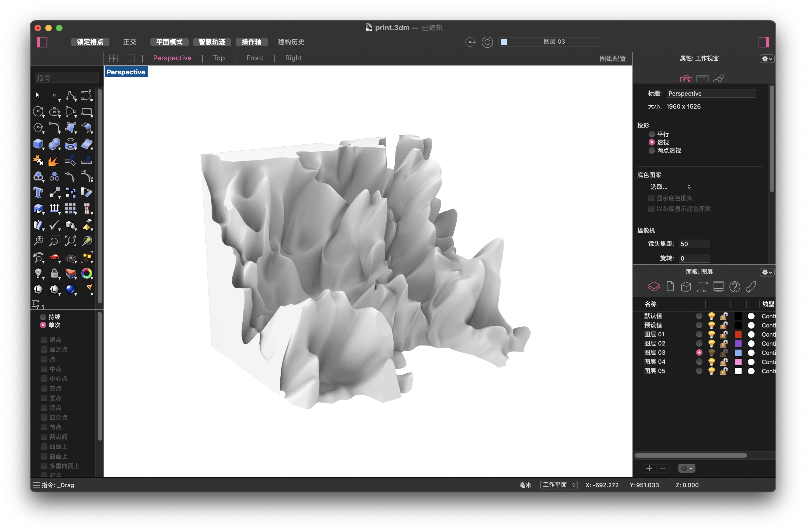This screenshot has width=806, height=532.
Task: Toggle the right sidebar icon
Action: point(764,42)
